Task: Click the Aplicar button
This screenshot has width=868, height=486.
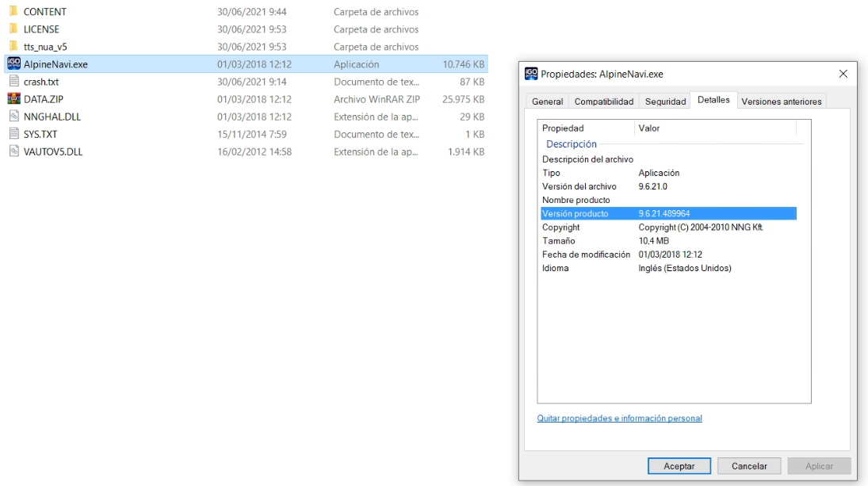Action: 820,466
